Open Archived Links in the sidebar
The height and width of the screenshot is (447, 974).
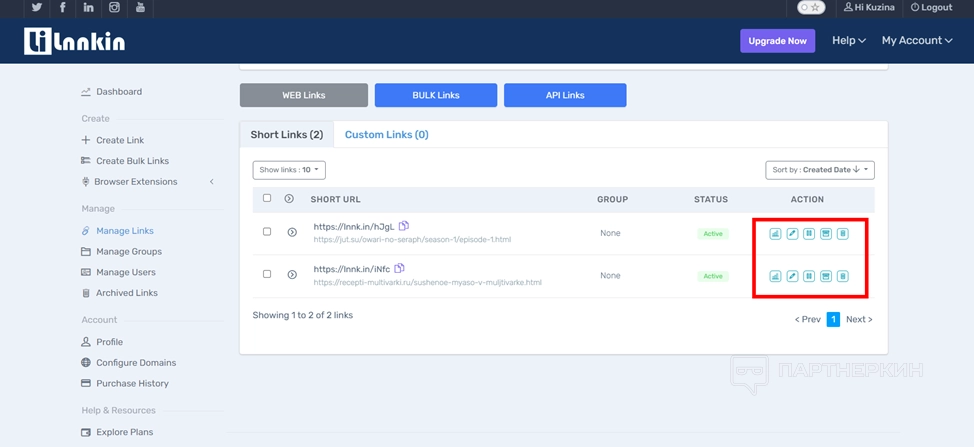click(119, 293)
